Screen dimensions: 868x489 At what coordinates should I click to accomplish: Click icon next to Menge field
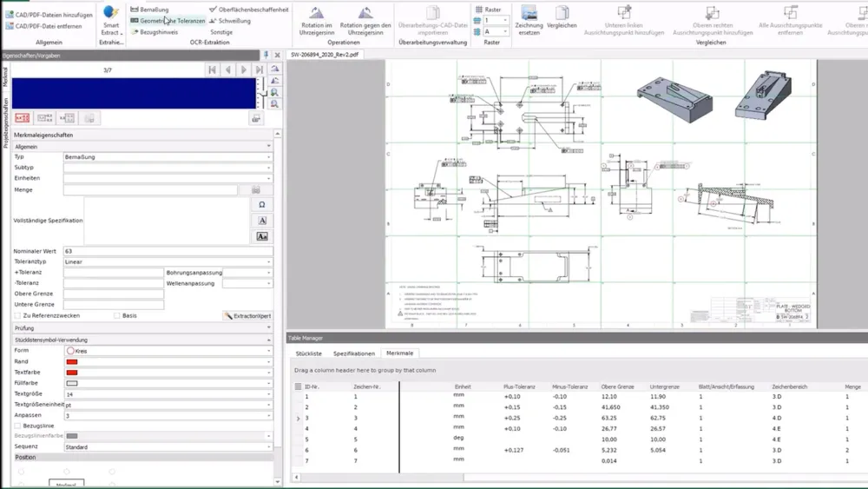[x=256, y=190]
